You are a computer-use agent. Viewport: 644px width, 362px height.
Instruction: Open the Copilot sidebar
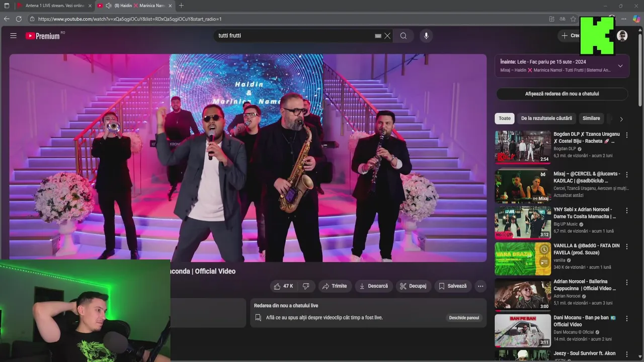[x=636, y=19]
